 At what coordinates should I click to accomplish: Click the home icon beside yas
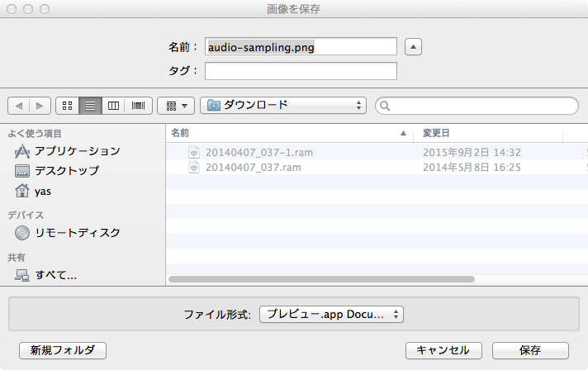coord(22,191)
